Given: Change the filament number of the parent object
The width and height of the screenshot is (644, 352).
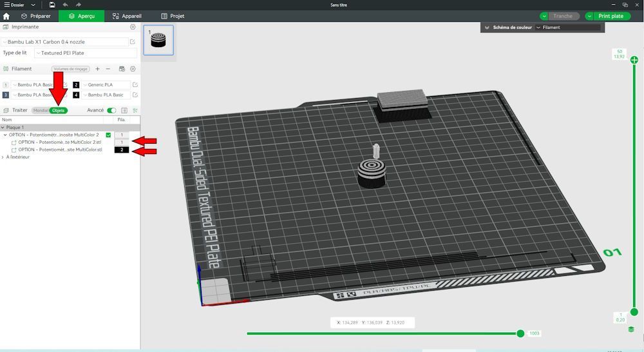Looking at the screenshot, I should (122, 135).
